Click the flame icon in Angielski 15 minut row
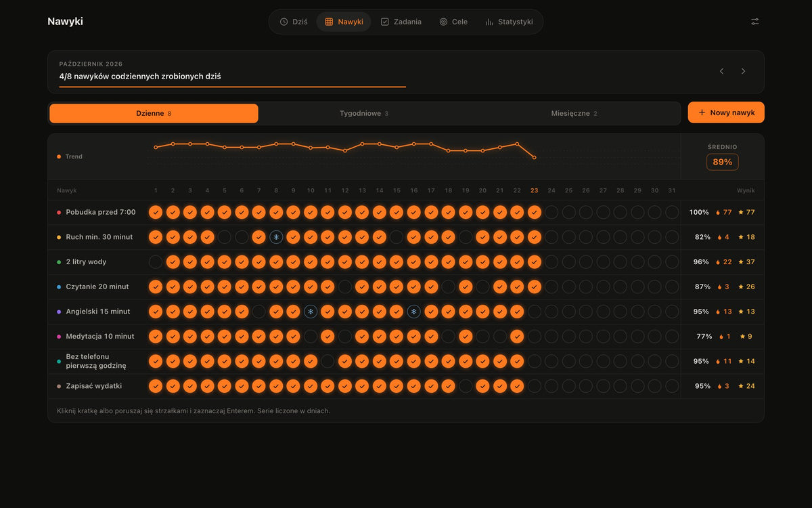This screenshot has width=812, height=508. click(x=718, y=312)
